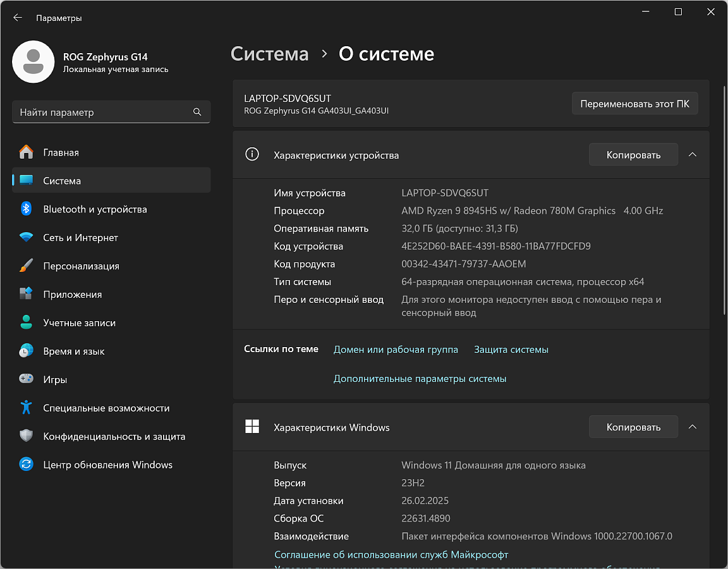The height and width of the screenshot is (569, 728).
Task: Click the Windows Update sync icon
Action: pyautogui.click(x=27, y=464)
